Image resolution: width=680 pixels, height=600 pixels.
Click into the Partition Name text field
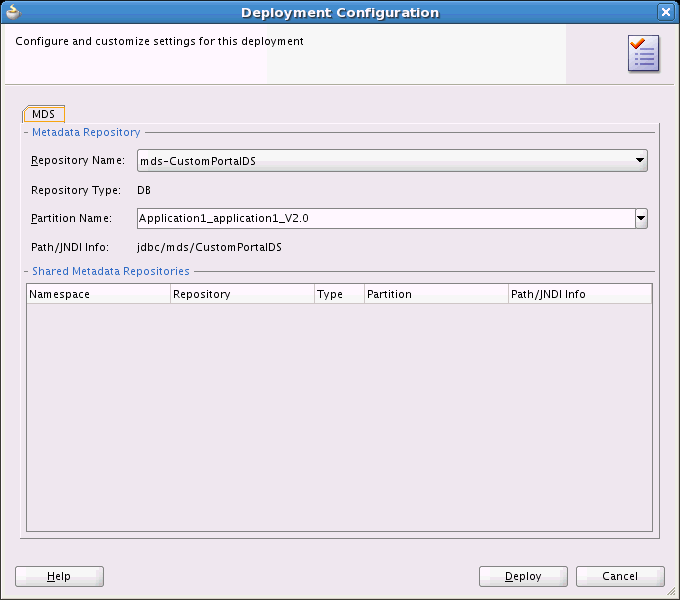click(386, 218)
